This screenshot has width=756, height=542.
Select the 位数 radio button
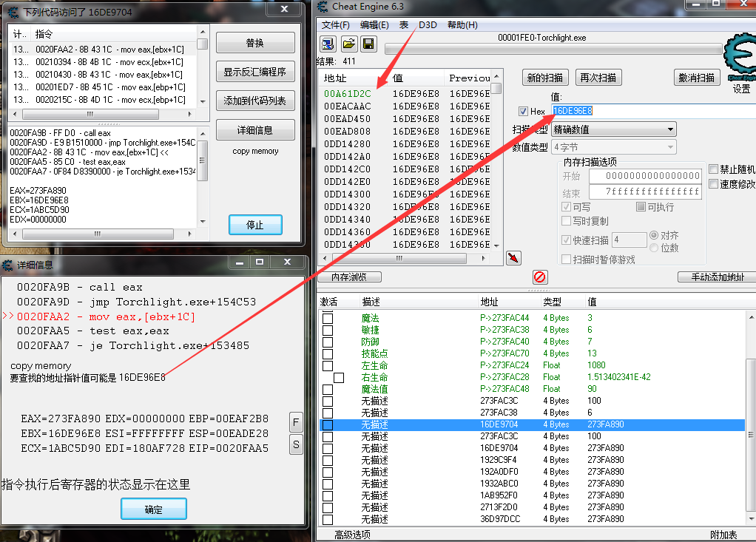[x=654, y=248]
